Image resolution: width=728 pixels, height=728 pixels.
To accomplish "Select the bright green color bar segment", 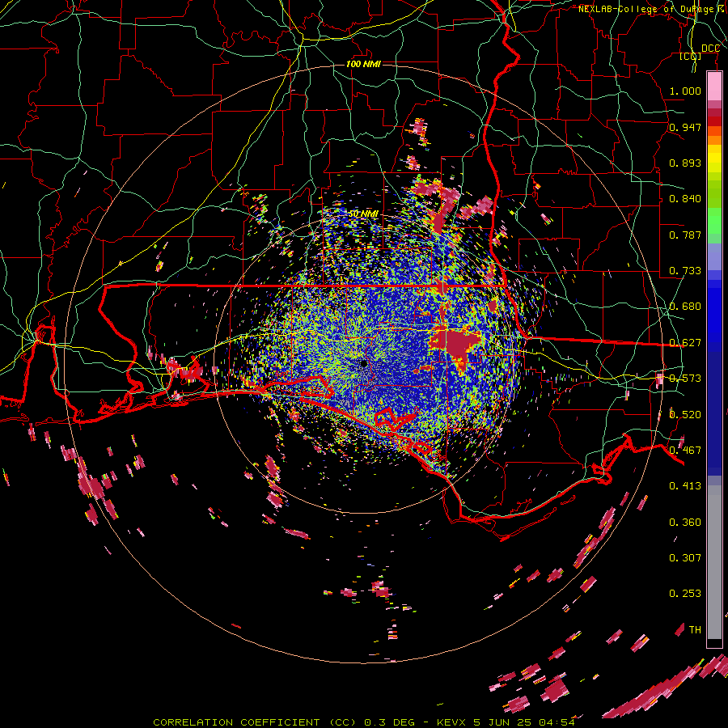I will coord(714,221).
